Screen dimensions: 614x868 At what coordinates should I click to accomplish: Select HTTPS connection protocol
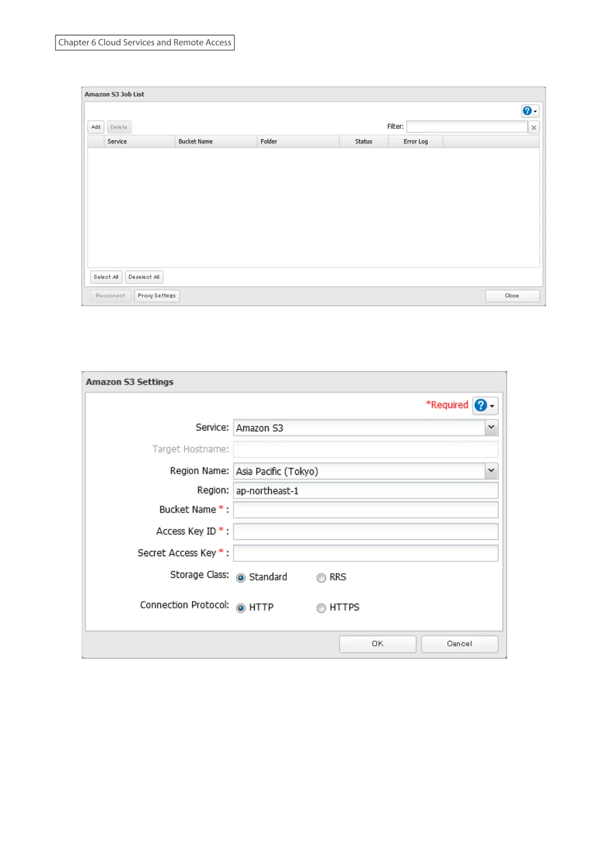point(321,608)
